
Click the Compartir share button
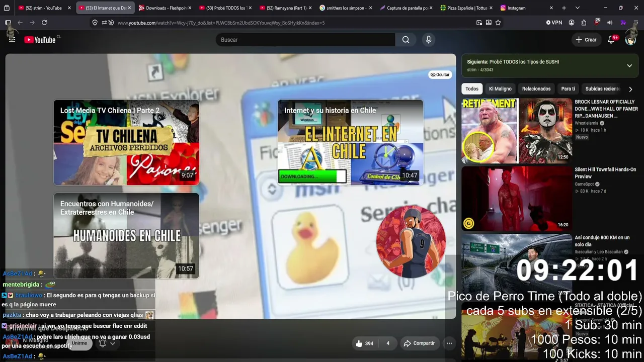[x=419, y=343]
